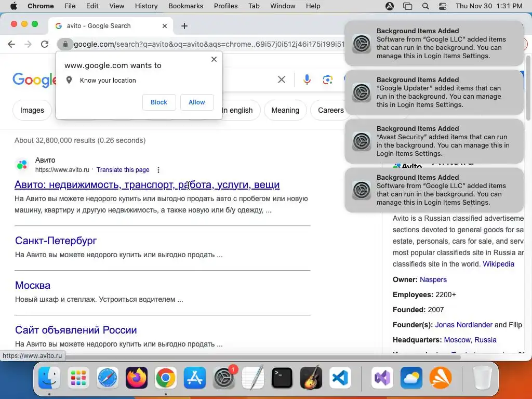Open Finder from the Dock

coord(49,377)
